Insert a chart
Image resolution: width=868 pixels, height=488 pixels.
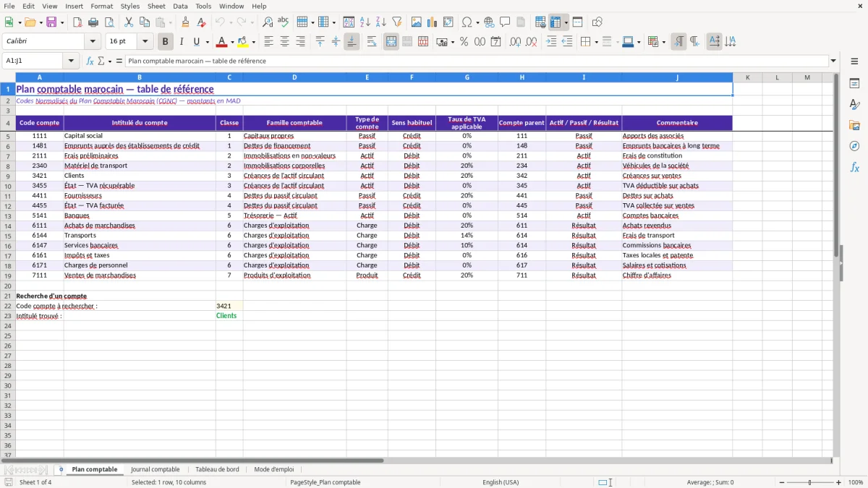[x=433, y=22]
